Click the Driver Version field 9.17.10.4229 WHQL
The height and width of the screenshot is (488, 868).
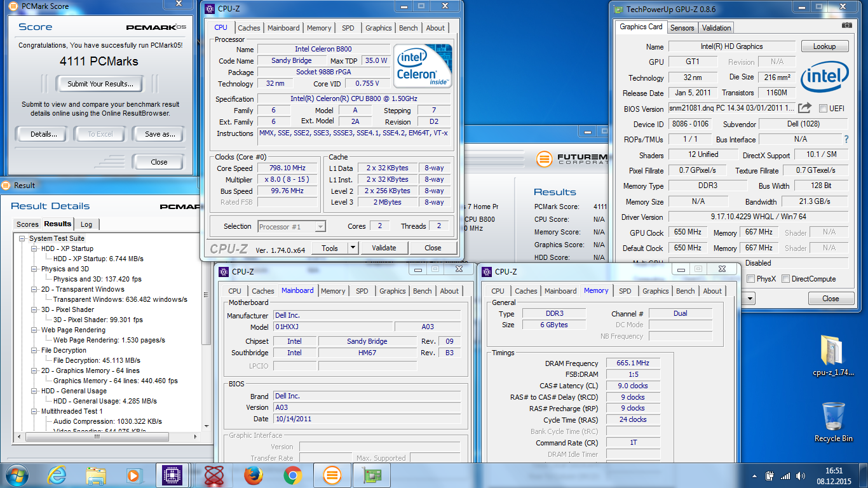point(758,217)
